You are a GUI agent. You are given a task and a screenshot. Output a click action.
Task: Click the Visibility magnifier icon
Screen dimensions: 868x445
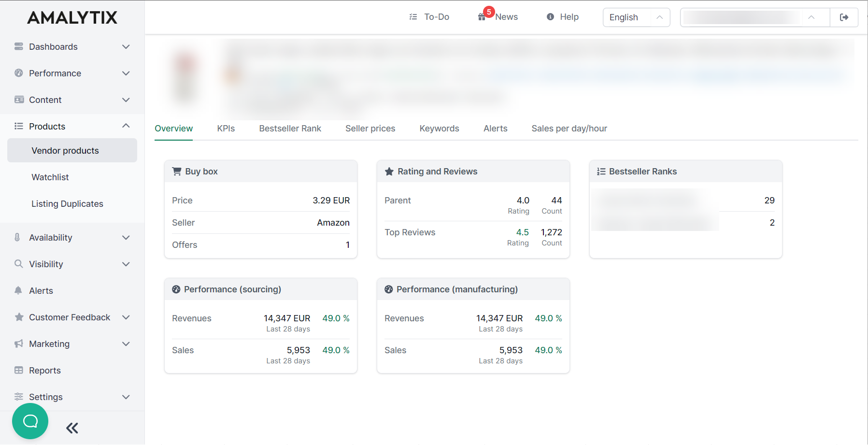point(19,264)
